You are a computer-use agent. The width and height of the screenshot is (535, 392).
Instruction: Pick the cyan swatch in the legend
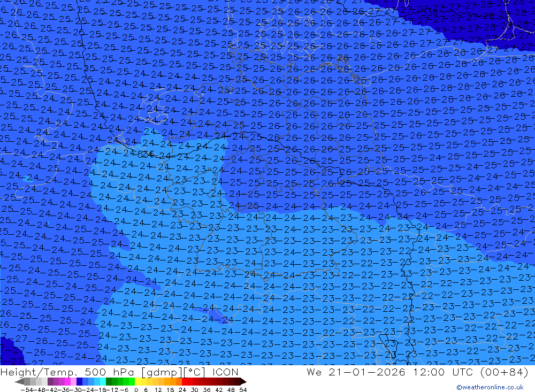pos(103,381)
